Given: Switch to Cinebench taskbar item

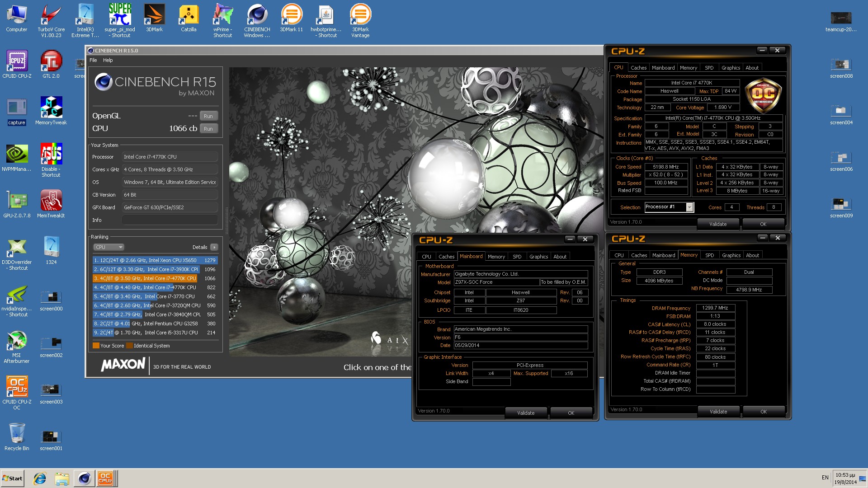Looking at the screenshot, I should 84,479.
